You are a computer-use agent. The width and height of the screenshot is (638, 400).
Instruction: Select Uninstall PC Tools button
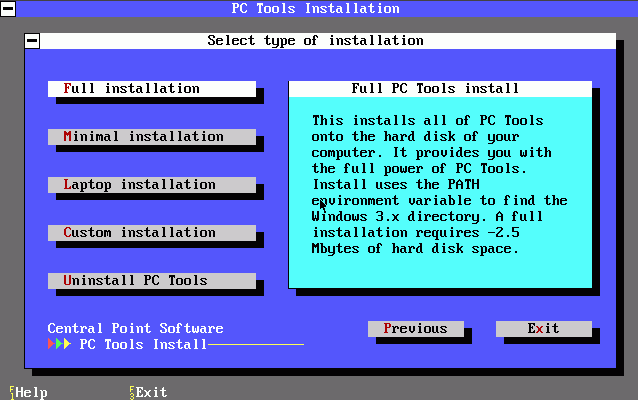[x=152, y=281]
